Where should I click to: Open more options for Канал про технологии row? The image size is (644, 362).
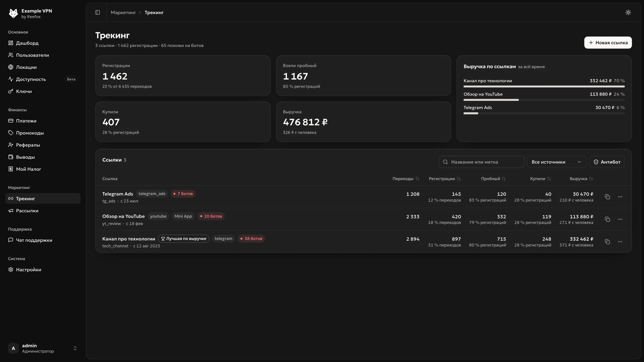(x=620, y=242)
